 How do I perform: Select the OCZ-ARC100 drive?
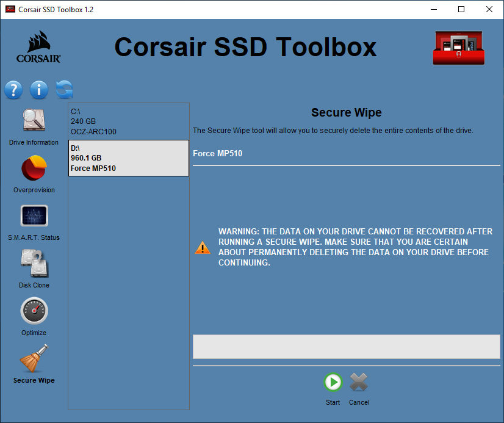tap(128, 121)
